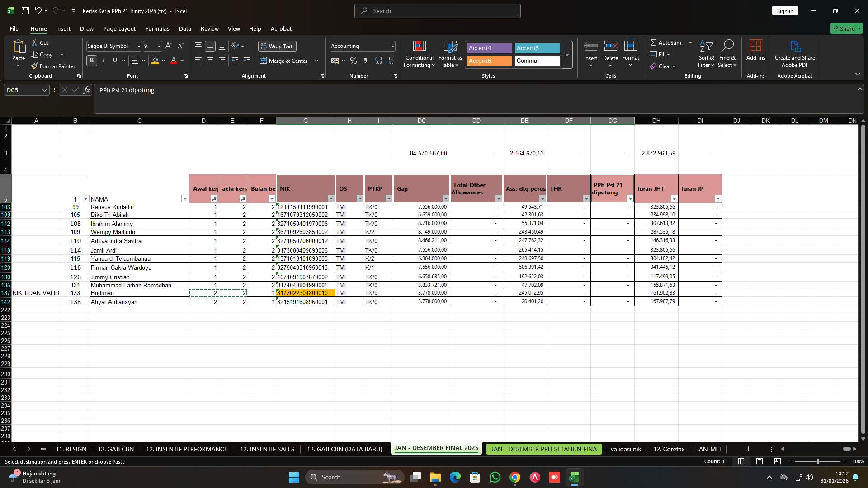Open the Accounting number format dropdown
The image size is (868, 488).
[391, 46]
